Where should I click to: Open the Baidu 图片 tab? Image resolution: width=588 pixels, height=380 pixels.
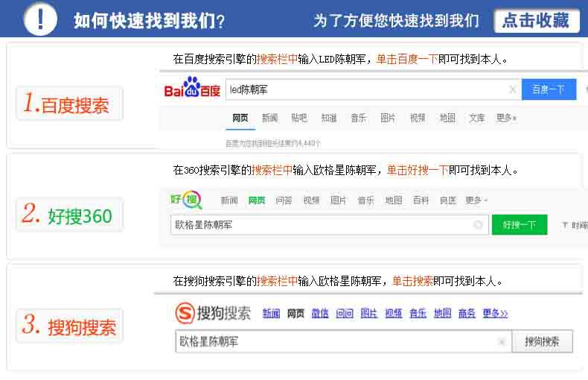pos(388,118)
